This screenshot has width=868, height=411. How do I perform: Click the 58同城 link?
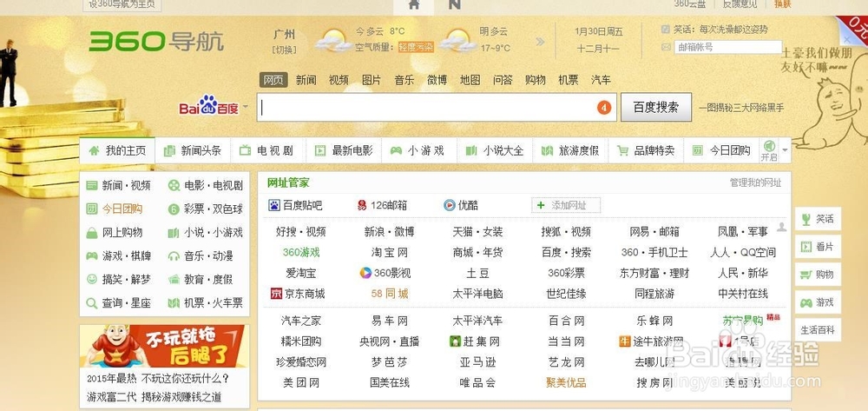tap(389, 294)
